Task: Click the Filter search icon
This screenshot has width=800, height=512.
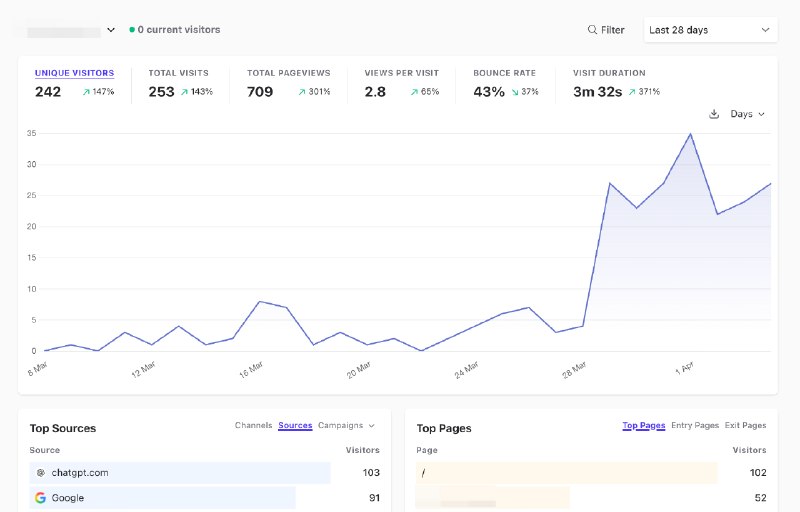Action: point(592,30)
